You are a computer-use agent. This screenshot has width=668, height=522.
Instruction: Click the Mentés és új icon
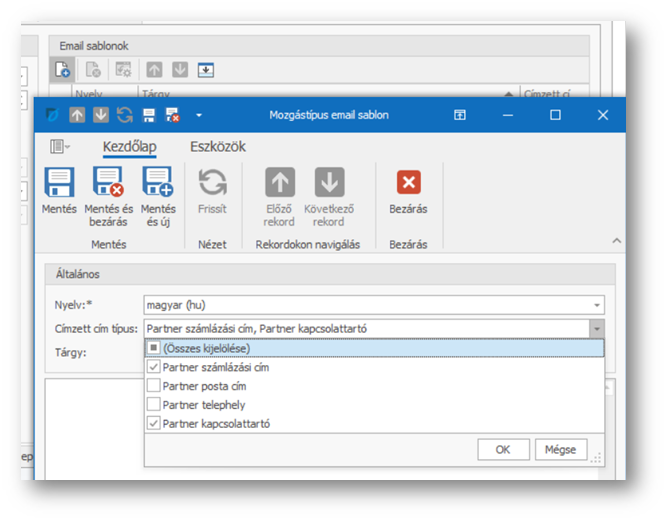pos(158,182)
